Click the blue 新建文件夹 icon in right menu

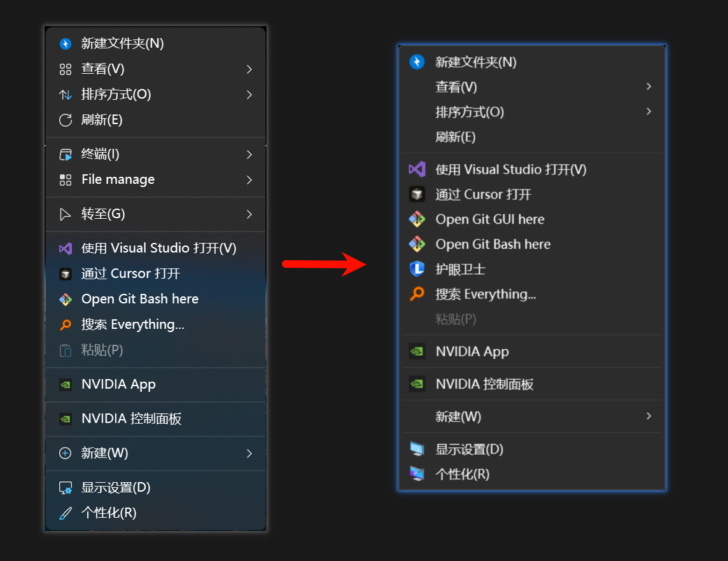pyautogui.click(x=417, y=62)
